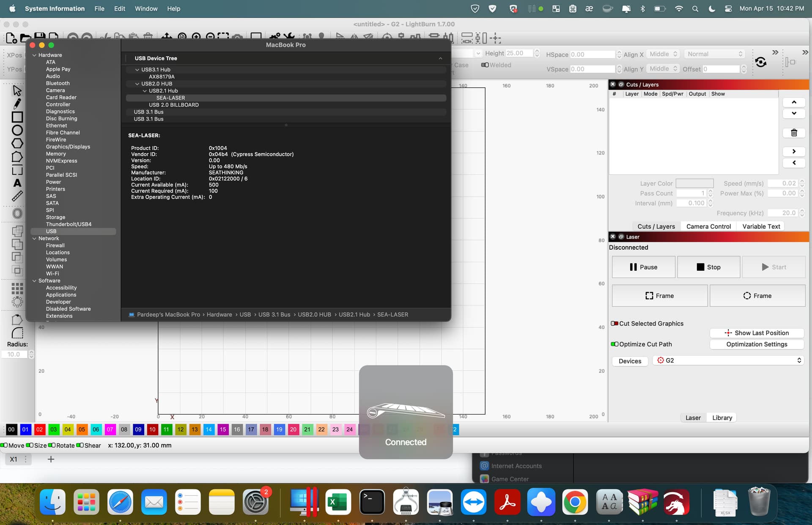
Task: Open the G2 device selector dropdown
Action: tap(727, 360)
